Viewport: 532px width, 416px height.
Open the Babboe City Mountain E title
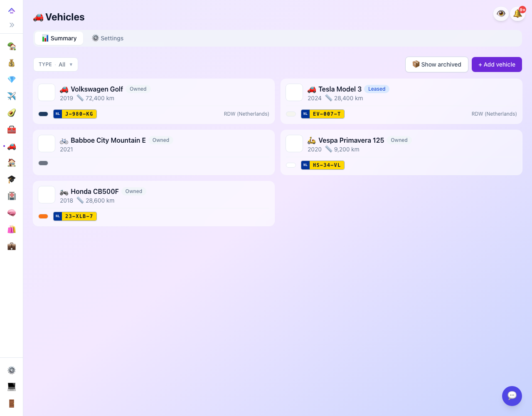108,140
